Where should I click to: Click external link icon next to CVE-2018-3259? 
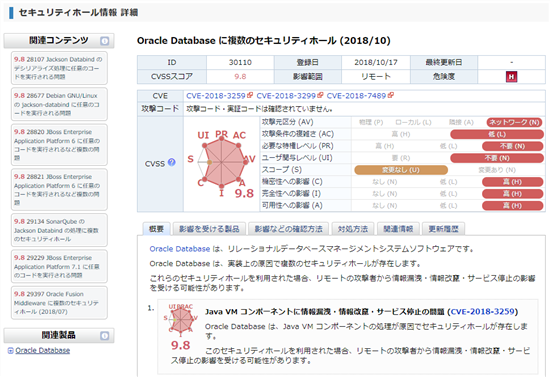click(x=250, y=95)
